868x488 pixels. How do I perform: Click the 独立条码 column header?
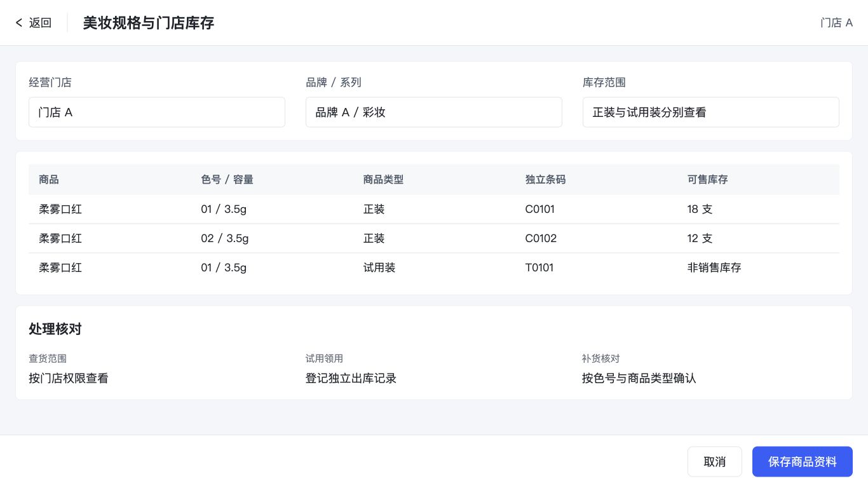coord(545,179)
